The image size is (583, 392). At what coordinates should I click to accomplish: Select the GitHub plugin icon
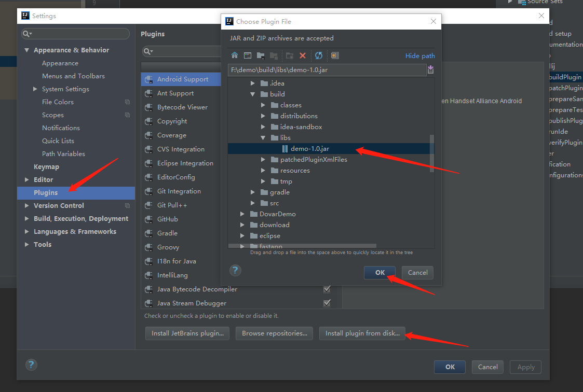point(148,219)
